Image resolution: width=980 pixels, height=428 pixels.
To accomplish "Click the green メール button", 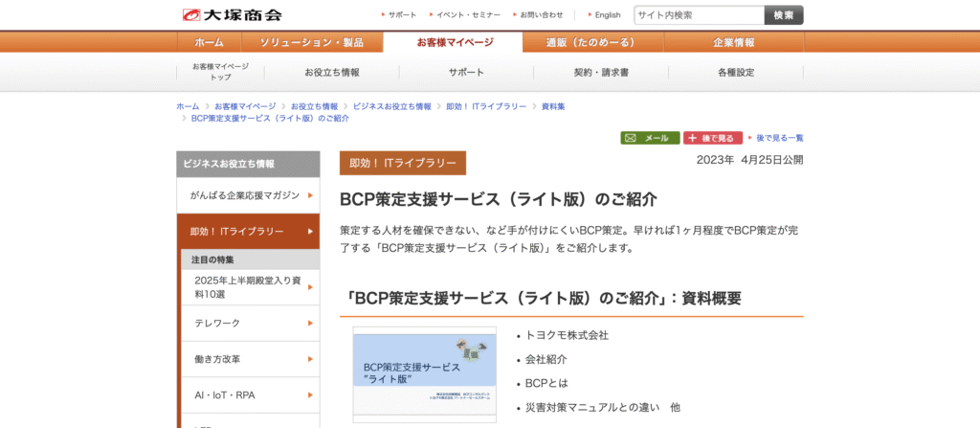I will (x=650, y=138).
